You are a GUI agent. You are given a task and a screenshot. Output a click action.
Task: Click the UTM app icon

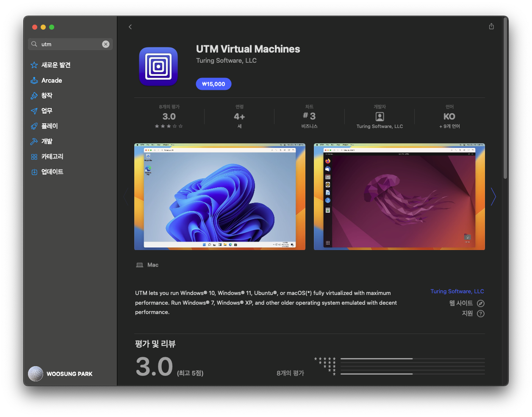pyautogui.click(x=158, y=66)
